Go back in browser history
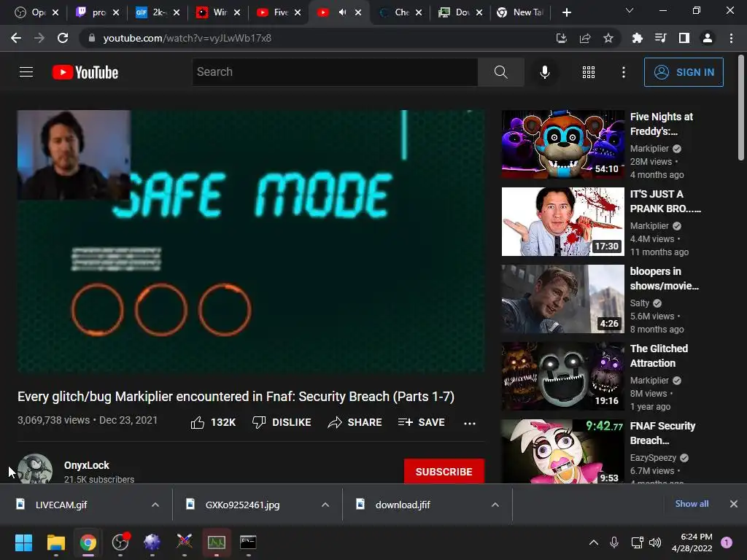747x560 pixels. pyautogui.click(x=16, y=38)
